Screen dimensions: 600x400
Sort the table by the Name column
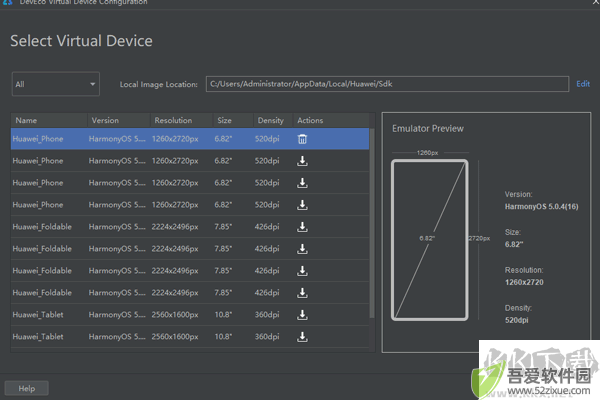tap(49, 120)
